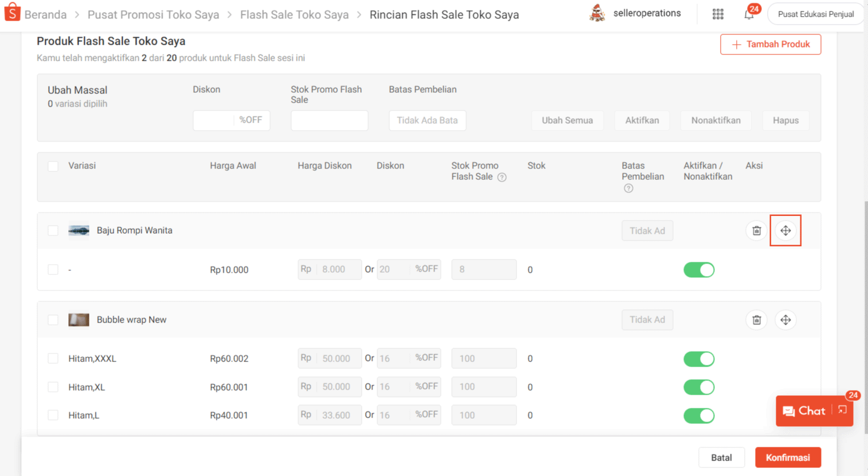Click the Tambah Produk button
The width and height of the screenshot is (868, 476).
point(770,44)
